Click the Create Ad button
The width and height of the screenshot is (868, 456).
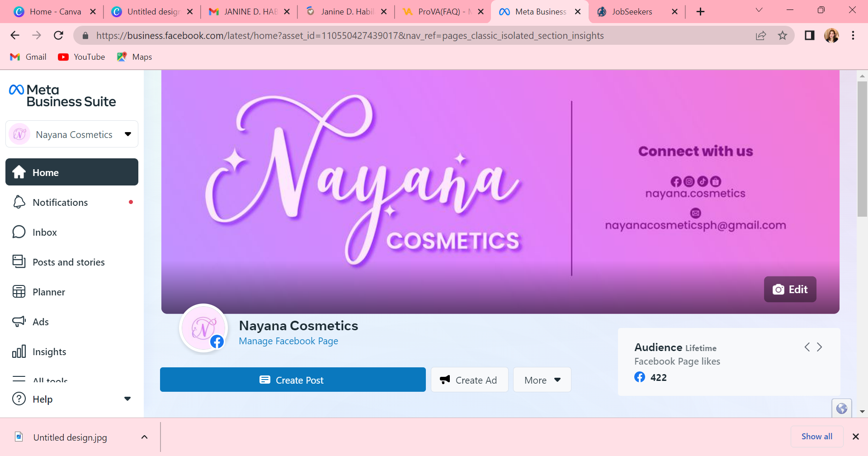tap(470, 380)
